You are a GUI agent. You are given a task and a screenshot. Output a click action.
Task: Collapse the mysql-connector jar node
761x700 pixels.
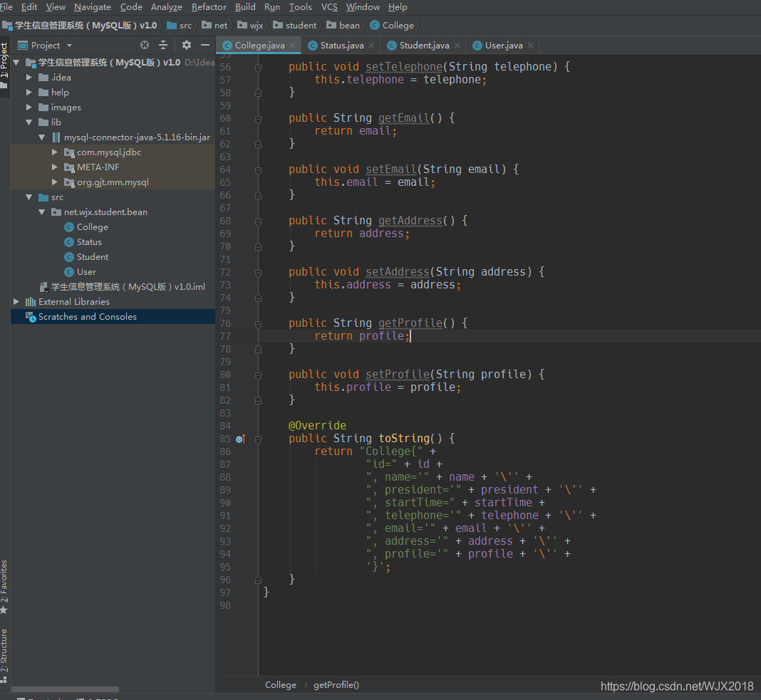coord(42,137)
